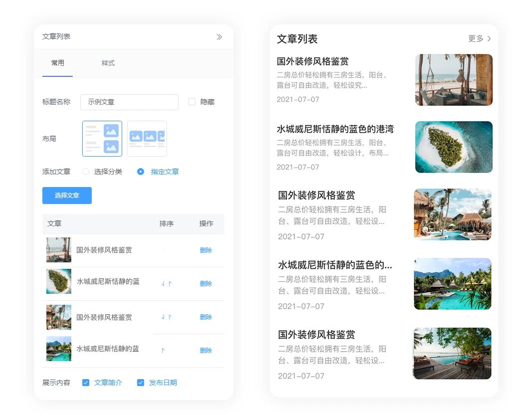Click the 展示内容 label

56,383
